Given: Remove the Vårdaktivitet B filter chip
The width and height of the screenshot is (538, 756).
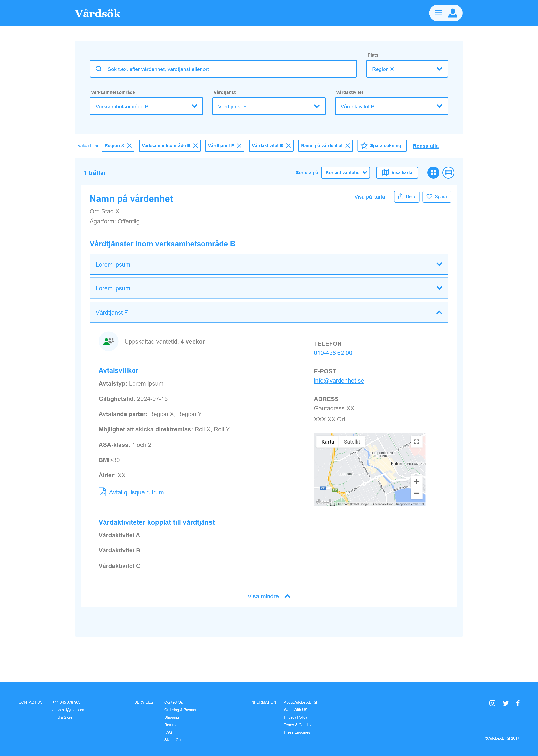Looking at the screenshot, I should click(288, 146).
